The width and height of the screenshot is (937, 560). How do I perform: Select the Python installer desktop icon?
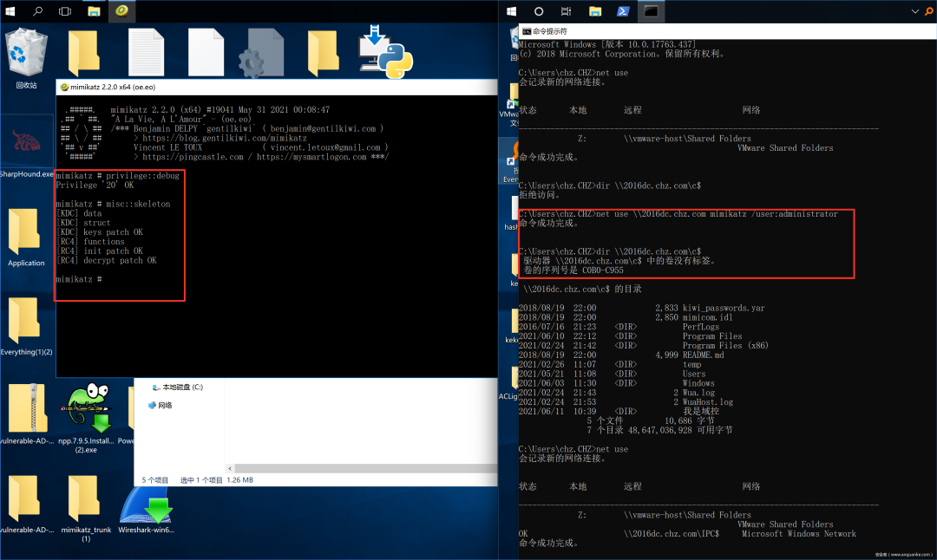385,51
